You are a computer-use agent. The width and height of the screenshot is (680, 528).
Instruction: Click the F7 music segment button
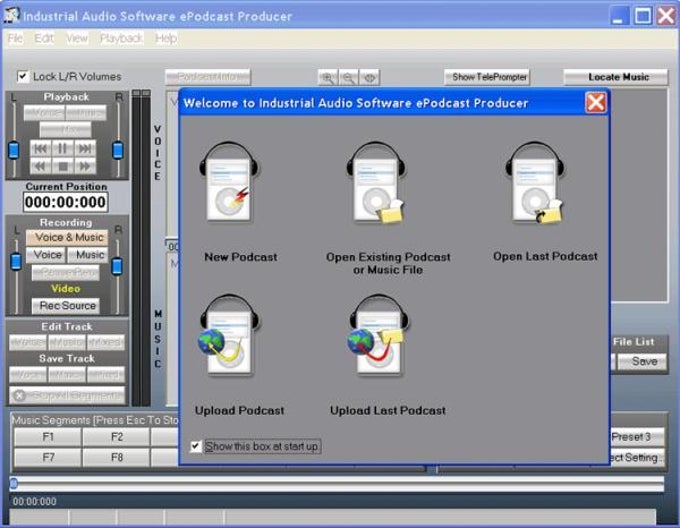pos(48,457)
